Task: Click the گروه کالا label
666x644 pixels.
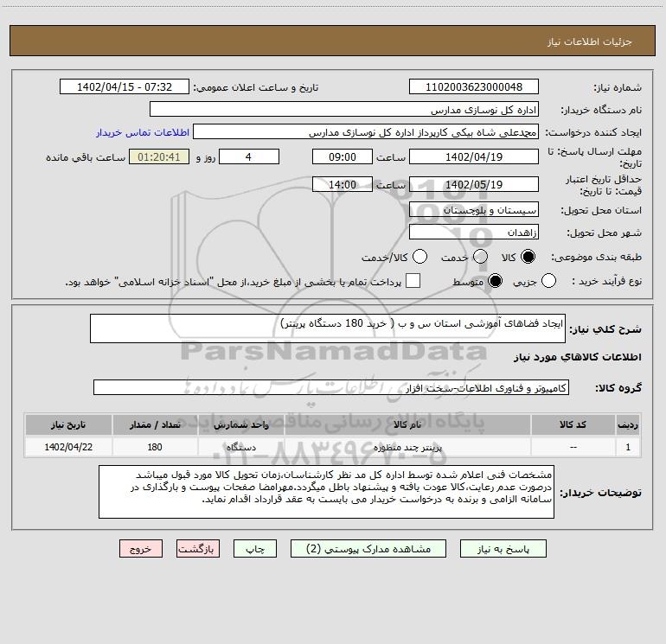Action: click(618, 388)
